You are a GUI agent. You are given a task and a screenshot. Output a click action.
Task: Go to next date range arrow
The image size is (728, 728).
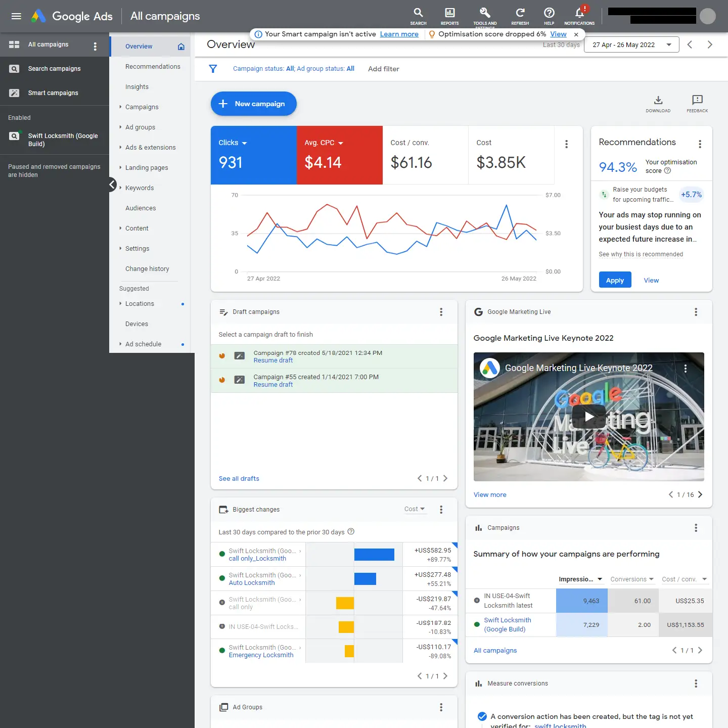click(x=710, y=44)
